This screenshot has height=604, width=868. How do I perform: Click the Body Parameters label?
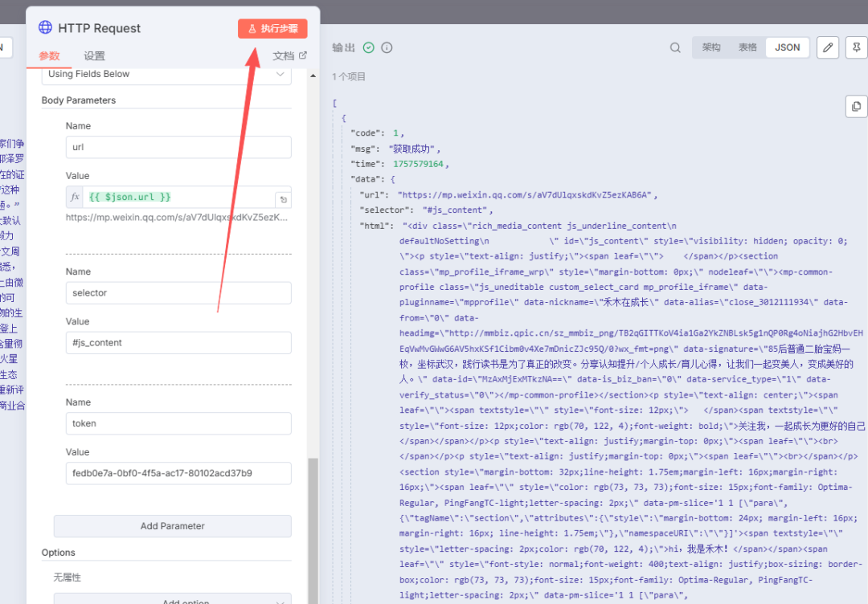tap(79, 100)
